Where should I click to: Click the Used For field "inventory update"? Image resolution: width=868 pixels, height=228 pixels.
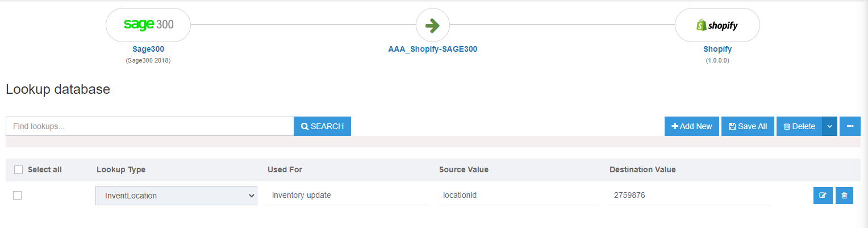(x=347, y=196)
